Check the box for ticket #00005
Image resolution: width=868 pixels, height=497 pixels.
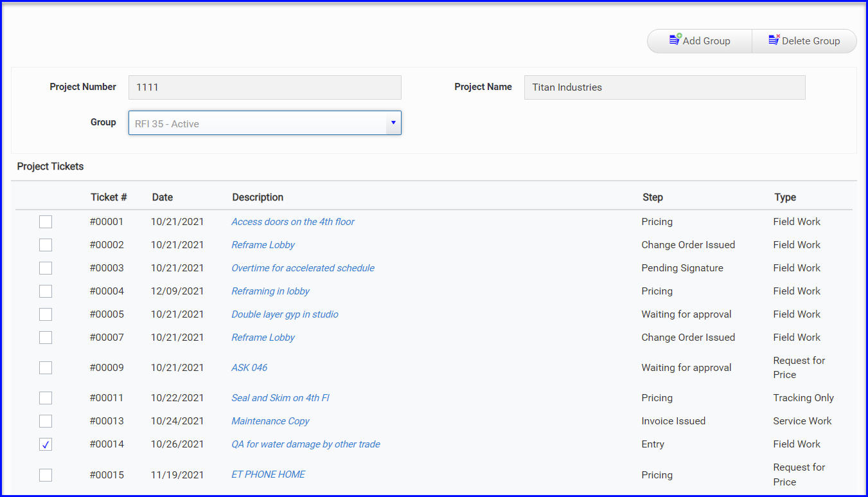(x=46, y=314)
